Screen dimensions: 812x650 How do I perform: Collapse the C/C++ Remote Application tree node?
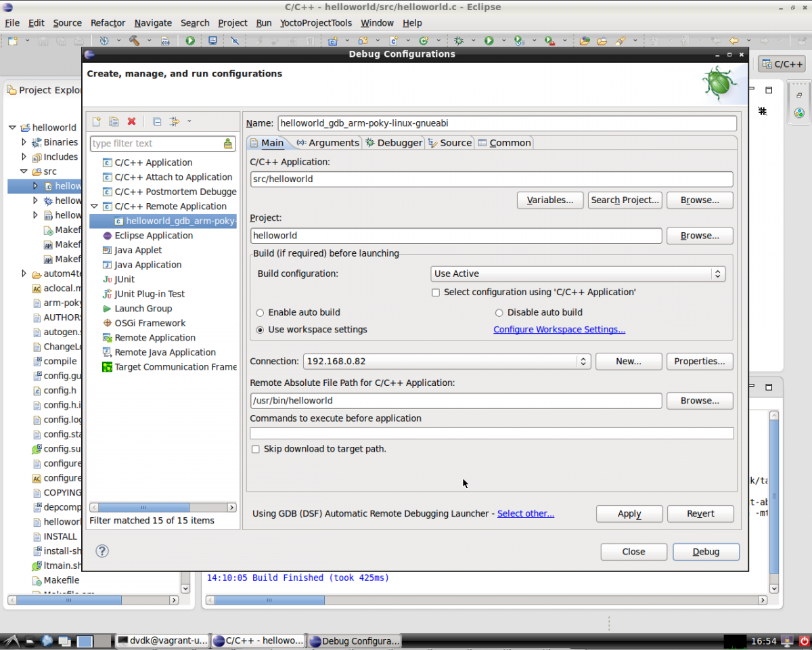tap(95, 207)
